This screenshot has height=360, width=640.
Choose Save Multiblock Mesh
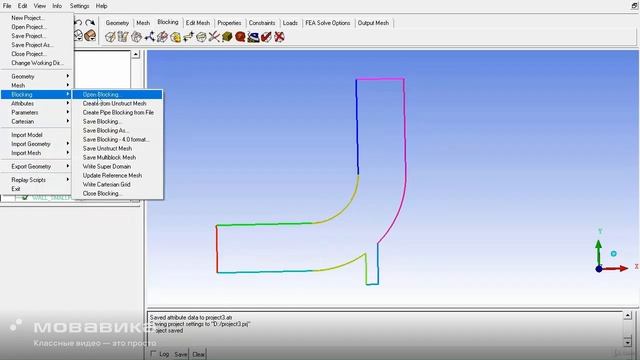[x=118, y=157]
